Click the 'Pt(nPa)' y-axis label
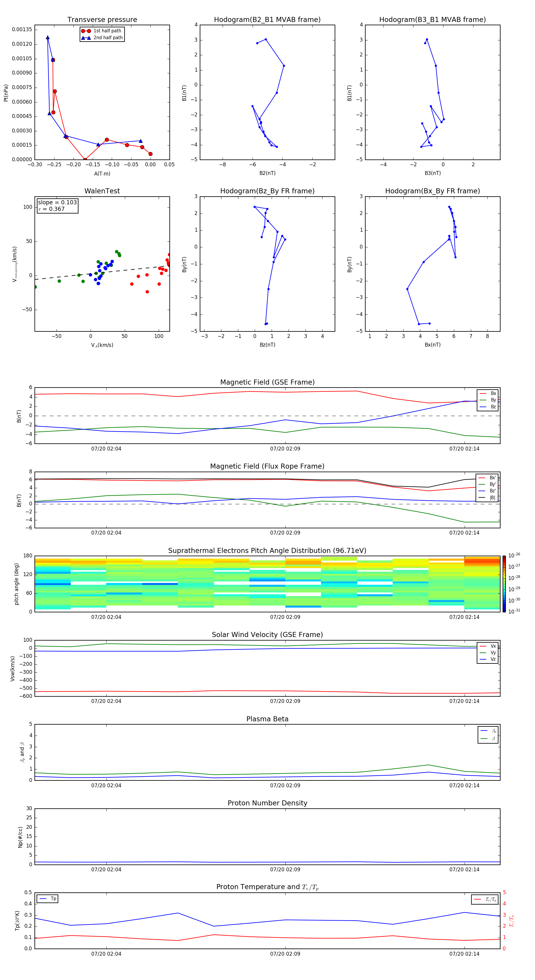Viewport: 535px width, 980px height. coord(6,93)
